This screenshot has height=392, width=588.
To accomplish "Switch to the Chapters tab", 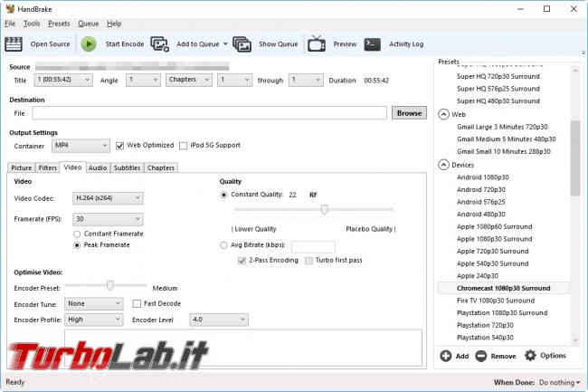I will (161, 167).
